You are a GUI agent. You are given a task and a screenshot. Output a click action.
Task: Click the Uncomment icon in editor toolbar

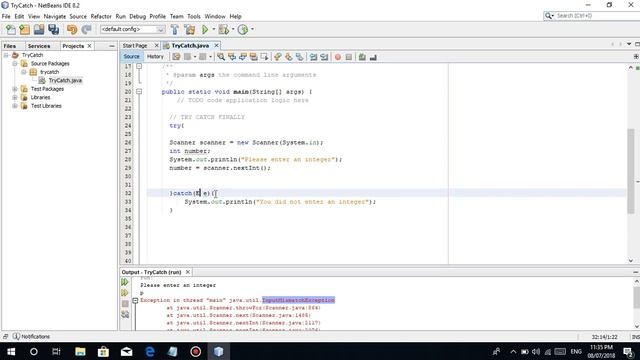tap(373, 57)
